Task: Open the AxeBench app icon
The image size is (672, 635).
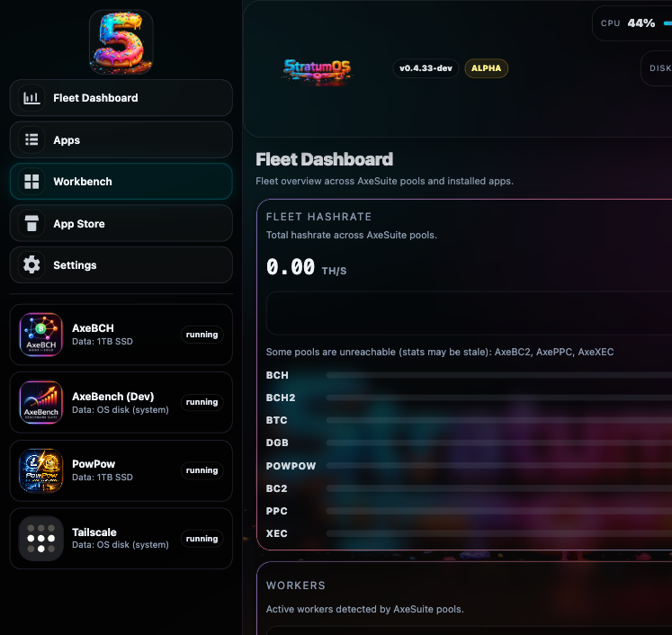Action: pyautogui.click(x=41, y=402)
